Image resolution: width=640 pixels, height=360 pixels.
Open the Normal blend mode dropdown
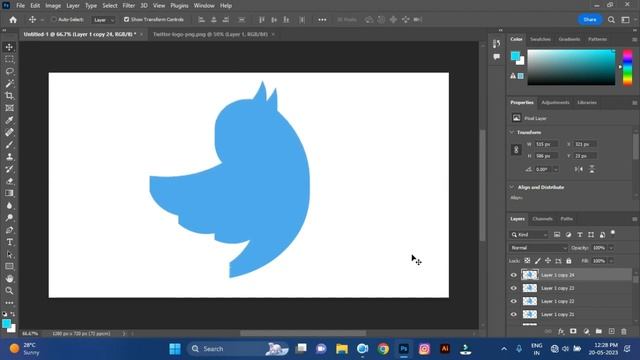538,248
